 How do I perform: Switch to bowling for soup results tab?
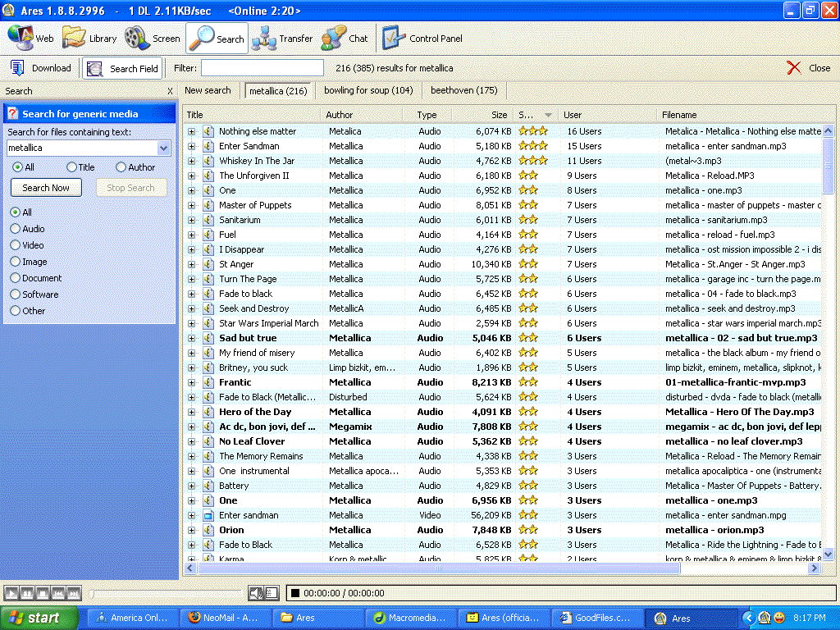point(368,90)
